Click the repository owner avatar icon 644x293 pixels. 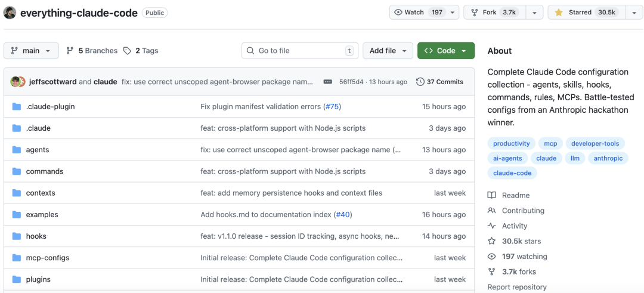point(10,13)
